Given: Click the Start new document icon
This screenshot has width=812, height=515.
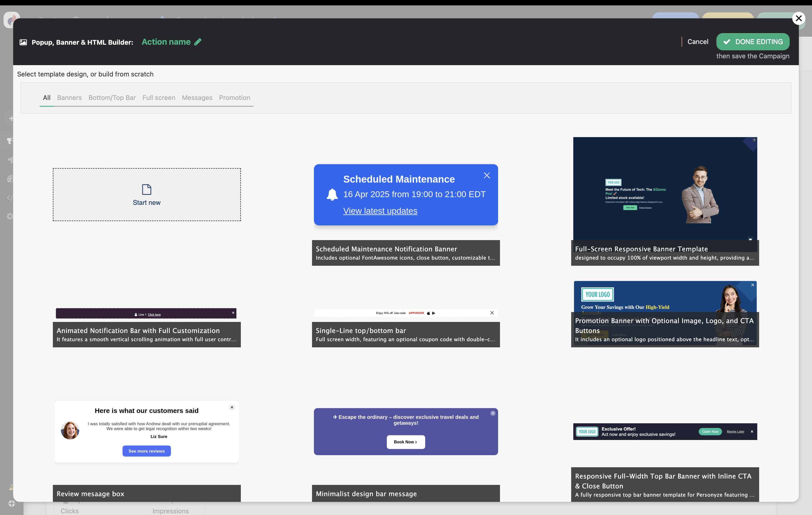Looking at the screenshot, I should 147,189.
